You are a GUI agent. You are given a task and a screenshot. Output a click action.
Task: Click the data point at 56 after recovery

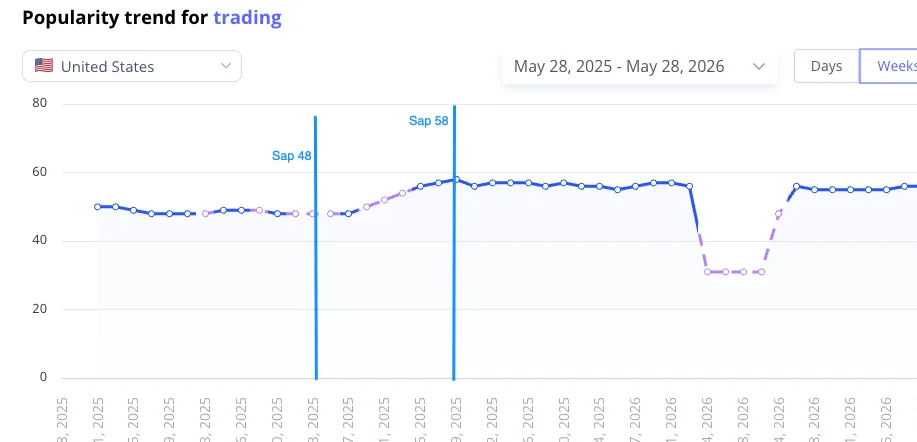[x=797, y=187]
